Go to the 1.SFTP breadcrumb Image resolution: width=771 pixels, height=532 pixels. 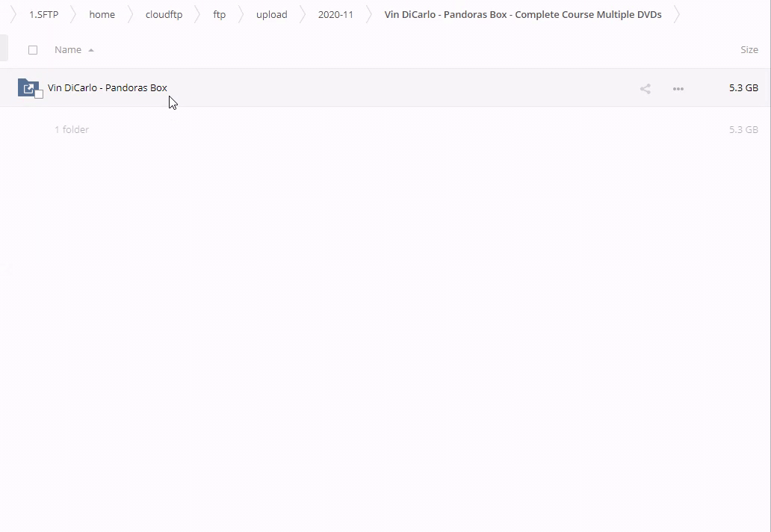43,14
